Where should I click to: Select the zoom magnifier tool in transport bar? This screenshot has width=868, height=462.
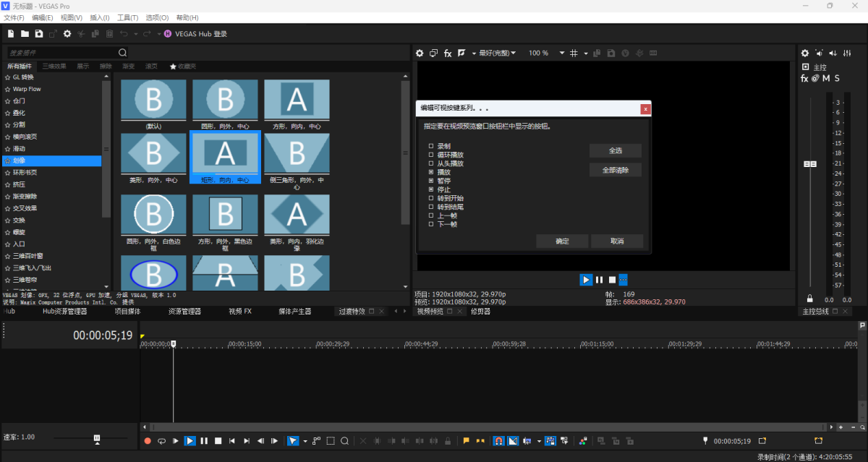coord(345,440)
